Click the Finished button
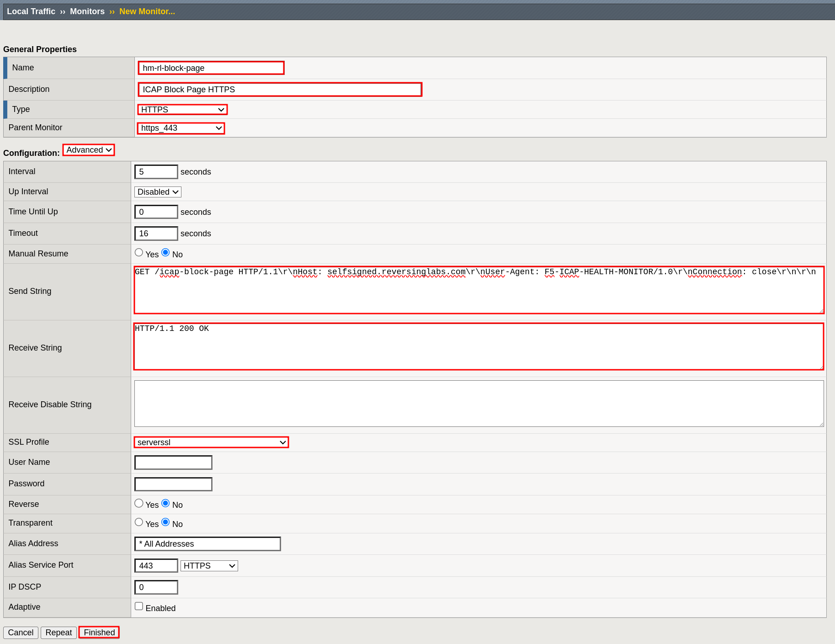Screen dimensions: 835x644 99,632
